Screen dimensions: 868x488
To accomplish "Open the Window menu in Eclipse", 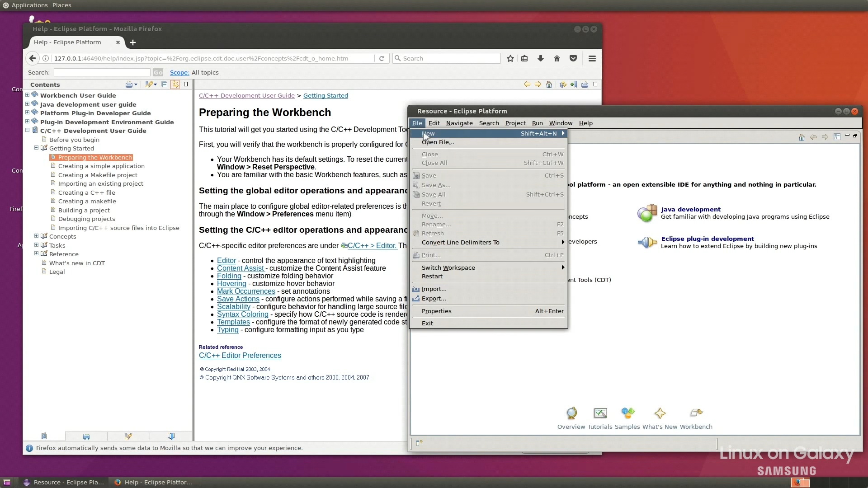I will (x=561, y=123).
